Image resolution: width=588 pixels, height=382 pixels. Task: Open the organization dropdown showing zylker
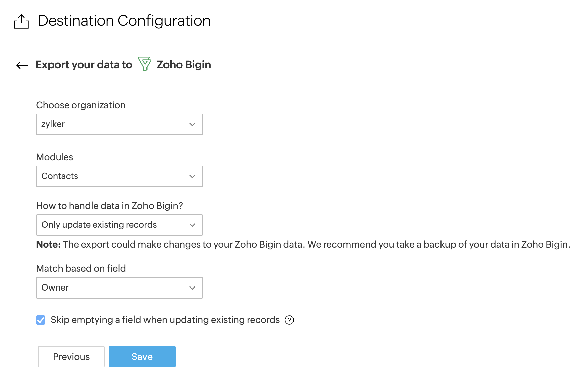[x=113, y=124]
